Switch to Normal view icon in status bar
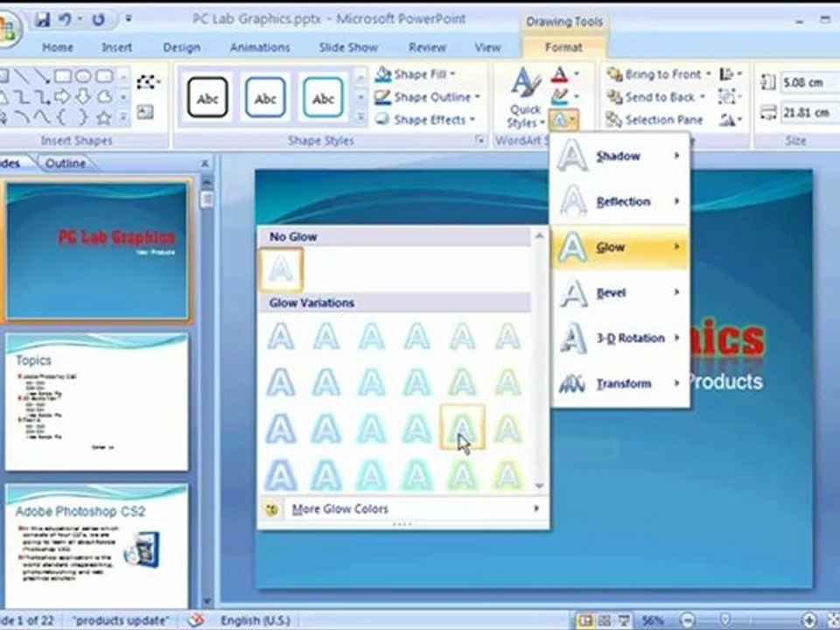The image size is (840, 630). pos(585,620)
